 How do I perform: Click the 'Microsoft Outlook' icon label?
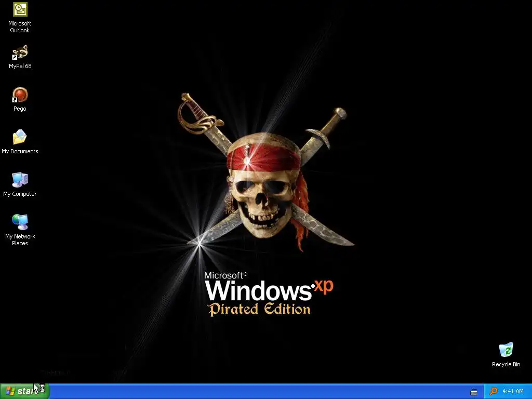tap(20, 26)
